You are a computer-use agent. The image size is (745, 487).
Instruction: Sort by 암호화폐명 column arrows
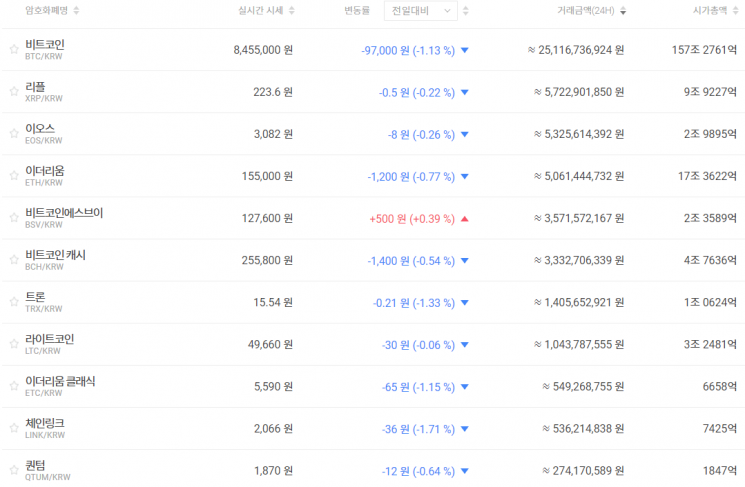76,10
